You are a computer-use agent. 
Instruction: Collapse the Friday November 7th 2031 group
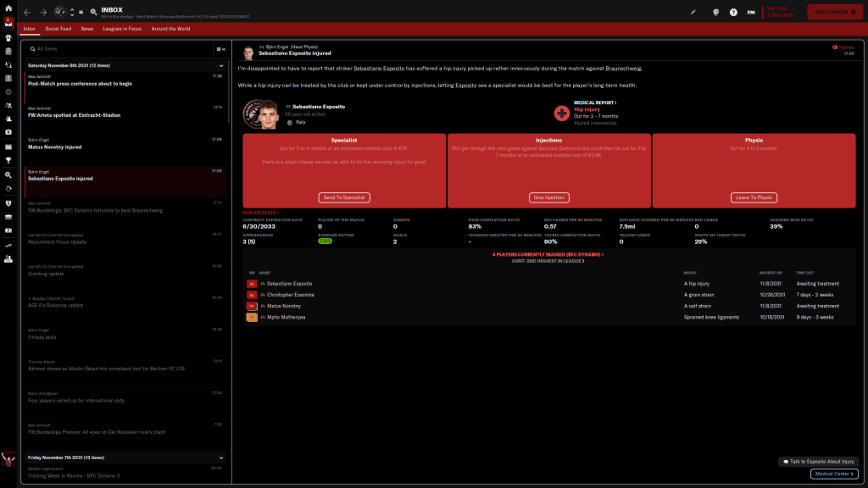221,457
